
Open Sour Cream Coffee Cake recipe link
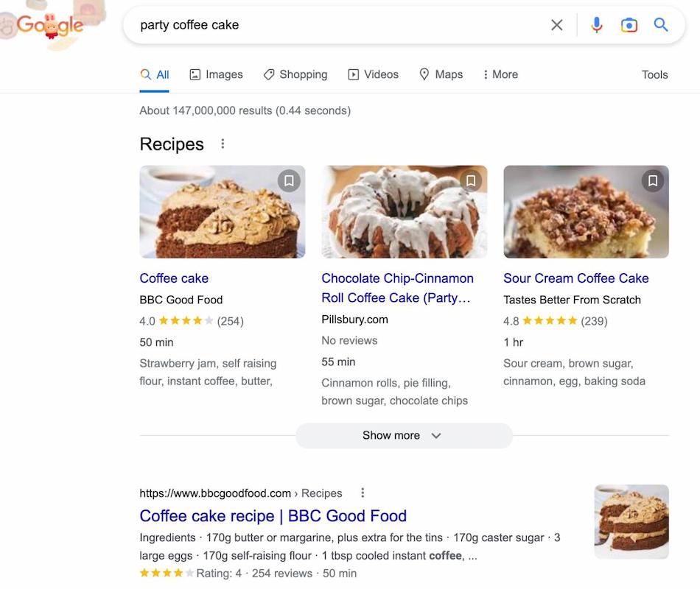coord(575,278)
